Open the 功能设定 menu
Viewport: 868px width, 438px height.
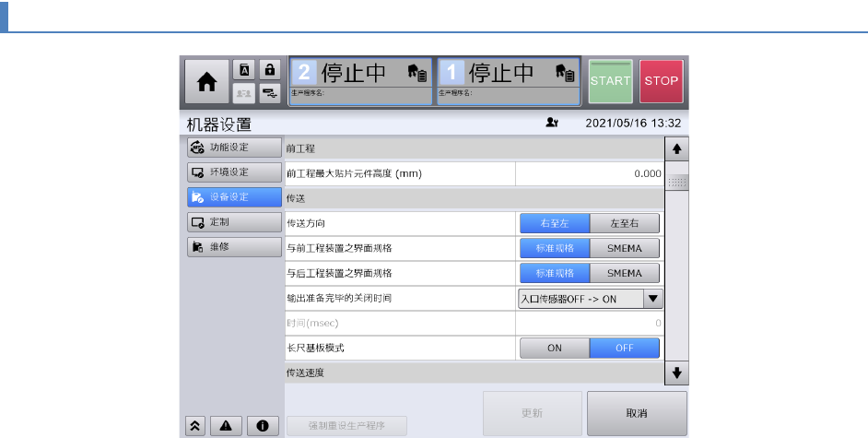[x=234, y=148]
